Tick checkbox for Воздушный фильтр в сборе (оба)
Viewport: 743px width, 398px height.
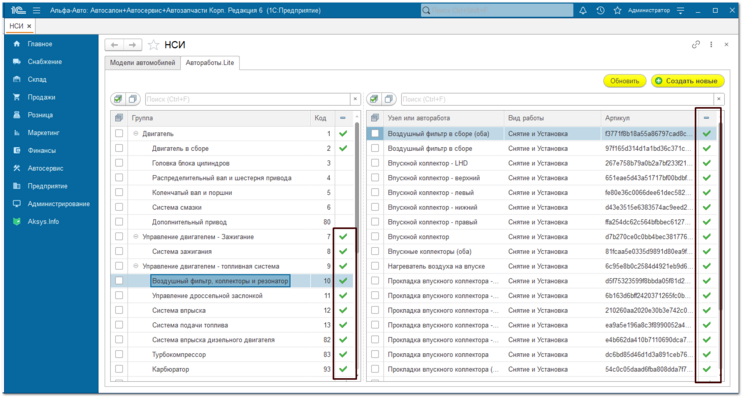coord(375,134)
